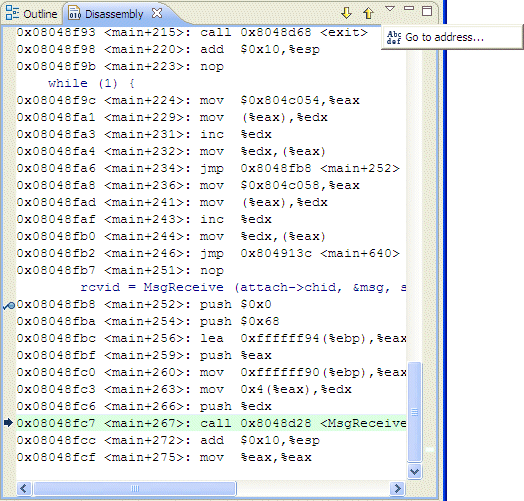Close the Disassembly view tab
524x501 pixels.
(x=157, y=13)
